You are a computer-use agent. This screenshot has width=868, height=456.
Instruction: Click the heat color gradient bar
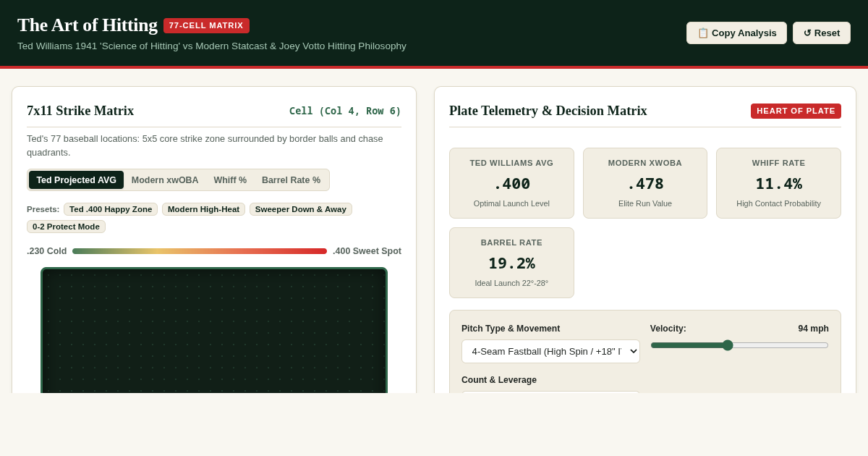(x=200, y=251)
